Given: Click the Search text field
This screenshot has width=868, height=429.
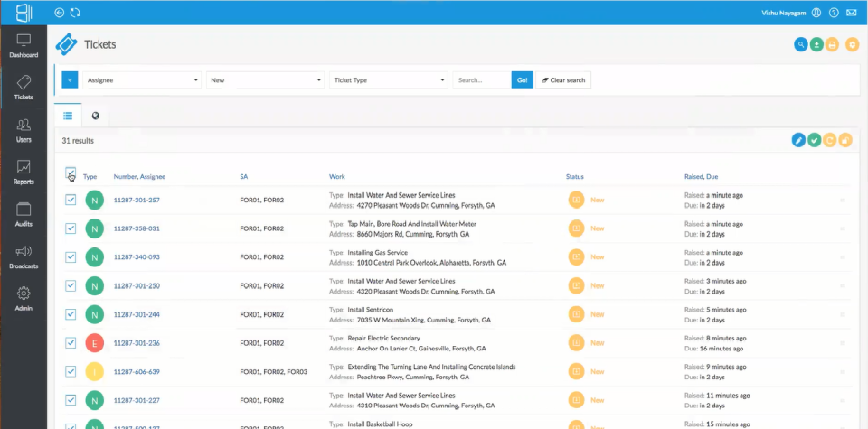Looking at the screenshot, I should click(x=482, y=80).
